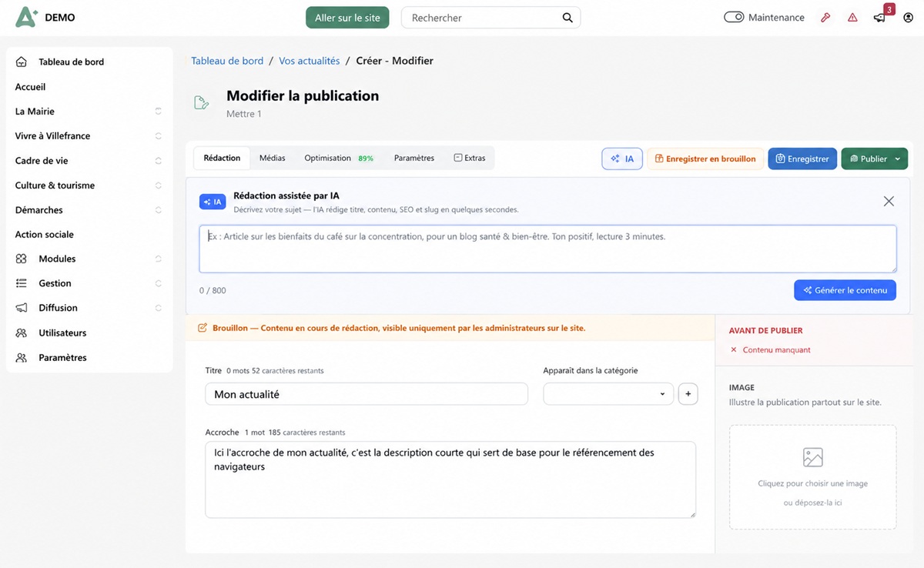Image resolution: width=924 pixels, height=568 pixels.
Task: Expand the Modules section chevron
Action: pos(158,259)
